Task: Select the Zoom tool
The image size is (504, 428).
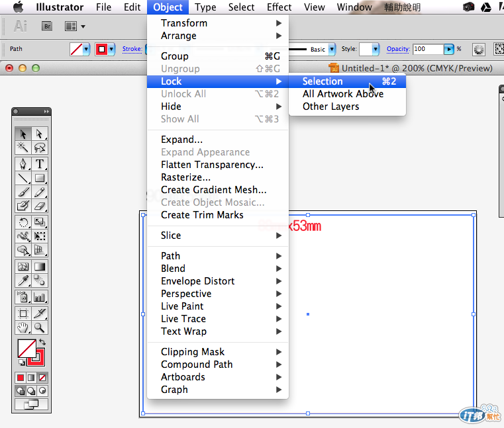Action: tap(40, 327)
